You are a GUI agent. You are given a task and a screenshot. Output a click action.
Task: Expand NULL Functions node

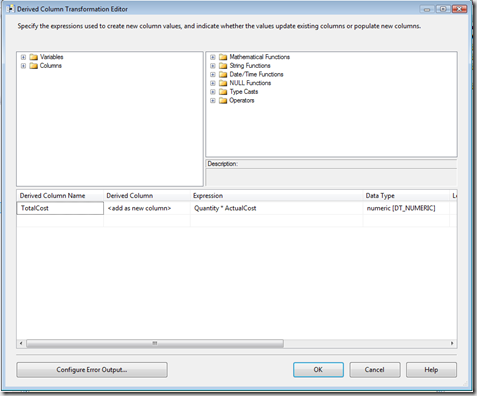(x=213, y=83)
